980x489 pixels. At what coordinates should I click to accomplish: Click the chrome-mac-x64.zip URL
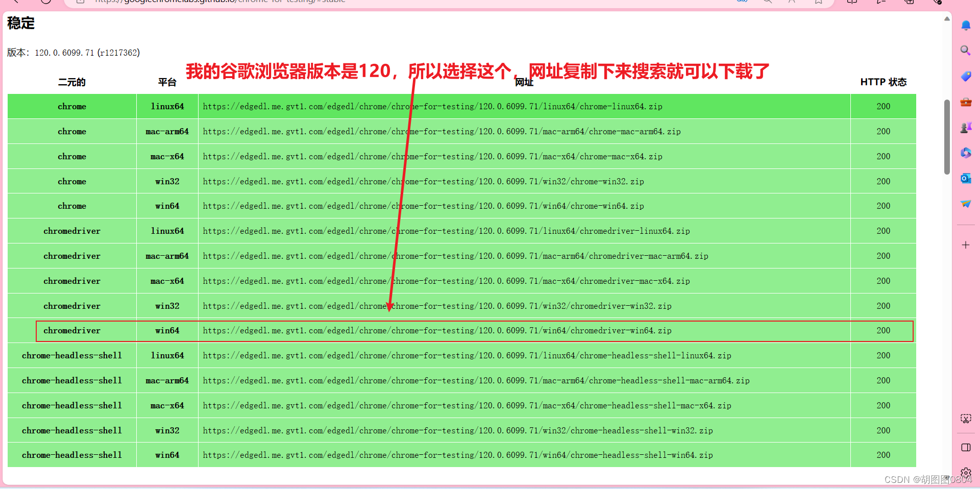432,157
